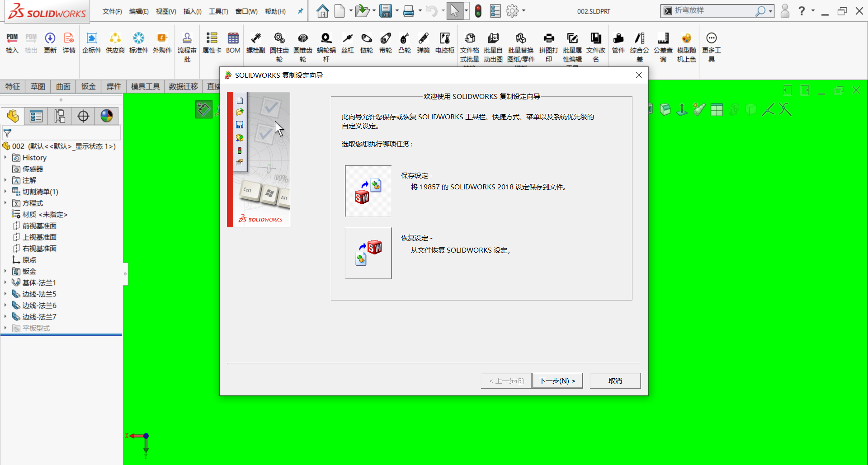This screenshot has width=868, height=465.
Task: Choose 恢复设定 restore settings option
Action: click(x=368, y=253)
